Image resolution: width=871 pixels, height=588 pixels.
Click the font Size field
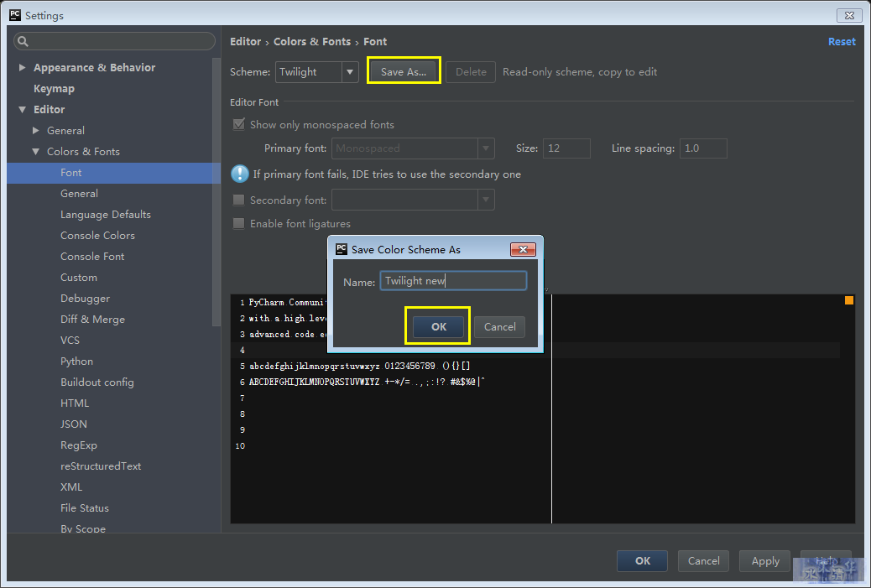point(566,148)
